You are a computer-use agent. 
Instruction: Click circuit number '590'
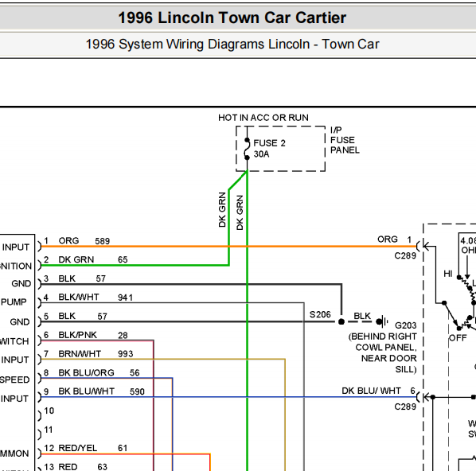137,391
